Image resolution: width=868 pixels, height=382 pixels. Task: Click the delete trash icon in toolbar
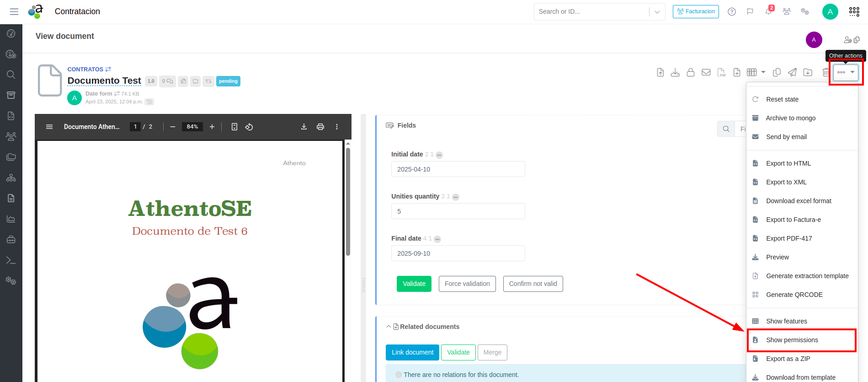click(825, 72)
